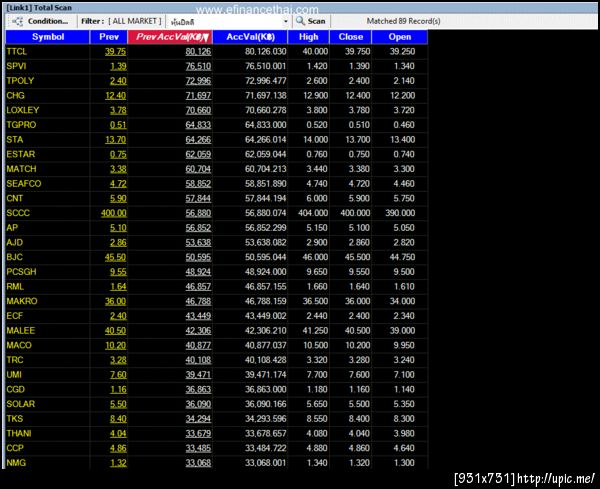Click the Scan button

point(311,21)
